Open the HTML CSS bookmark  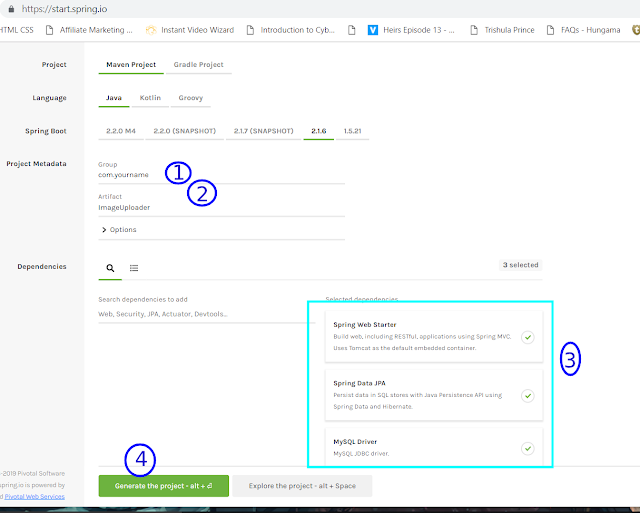[x=17, y=30]
